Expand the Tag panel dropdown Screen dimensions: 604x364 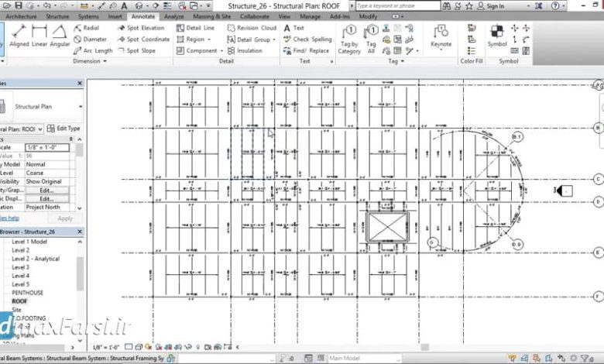point(396,61)
